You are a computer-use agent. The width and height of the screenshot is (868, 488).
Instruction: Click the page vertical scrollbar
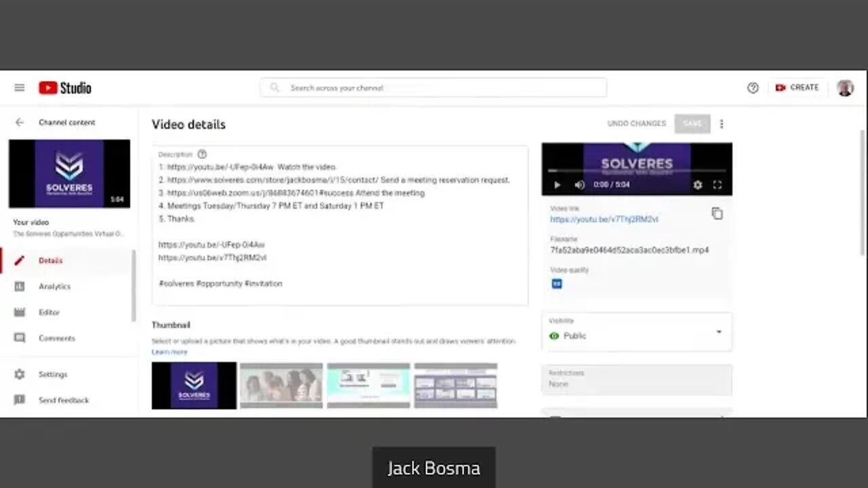(x=863, y=192)
